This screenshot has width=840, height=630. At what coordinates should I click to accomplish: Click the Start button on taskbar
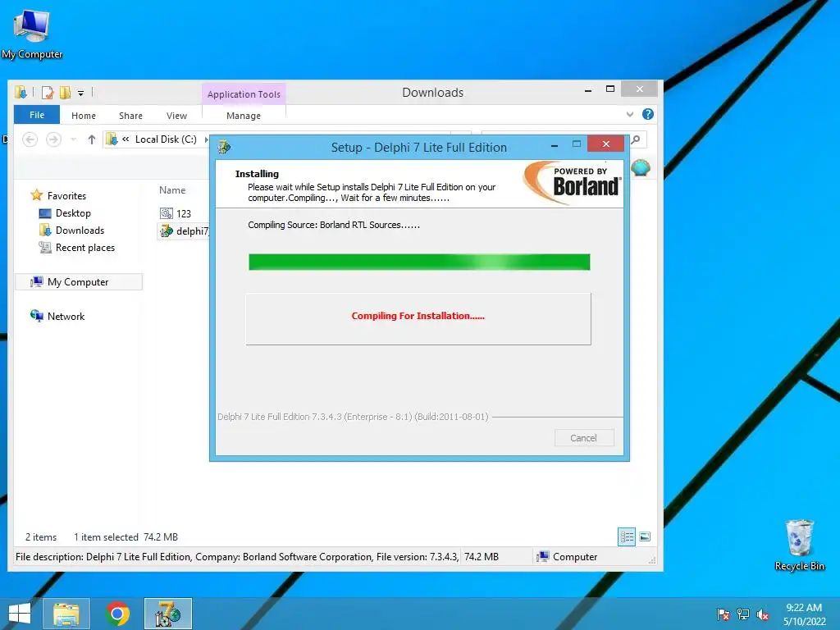coord(20,614)
